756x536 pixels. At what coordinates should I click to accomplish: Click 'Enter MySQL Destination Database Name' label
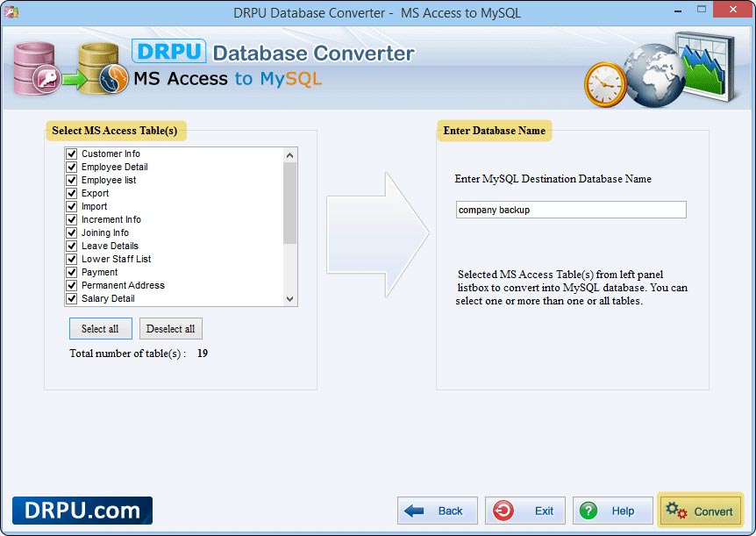tap(553, 179)
